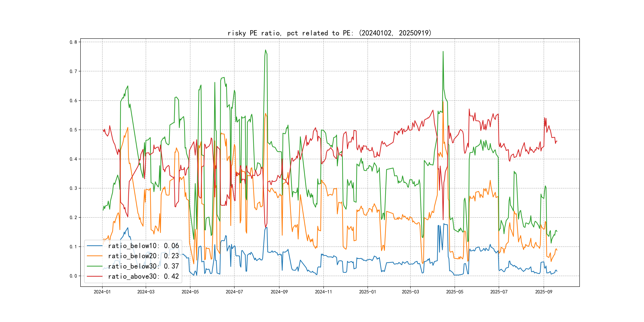This screenshot has height=322, width=644.
Task: Click the 2024-09 x-axis tick label
Action: pos(279,292)
